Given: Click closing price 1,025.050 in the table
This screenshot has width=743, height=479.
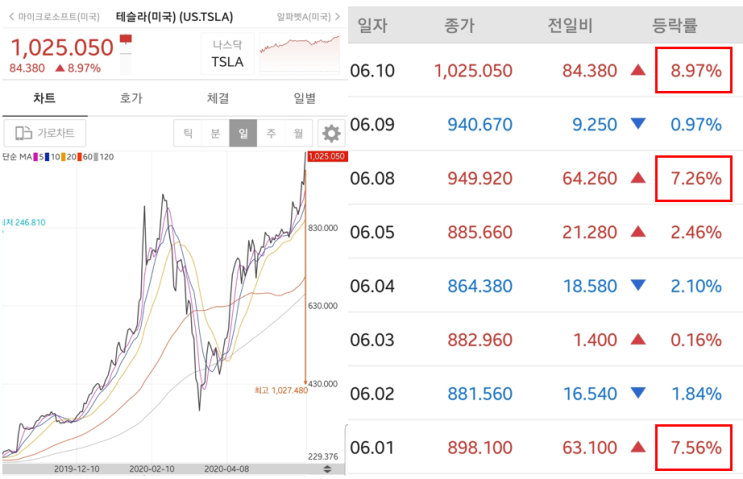Looking at the screenshot, I should 473,71.
